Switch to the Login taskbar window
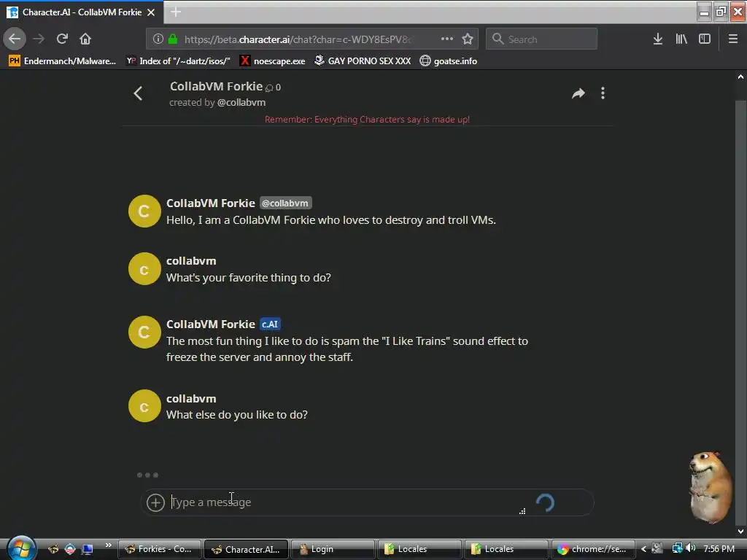747x560 pixels. [x=333, y=549]
